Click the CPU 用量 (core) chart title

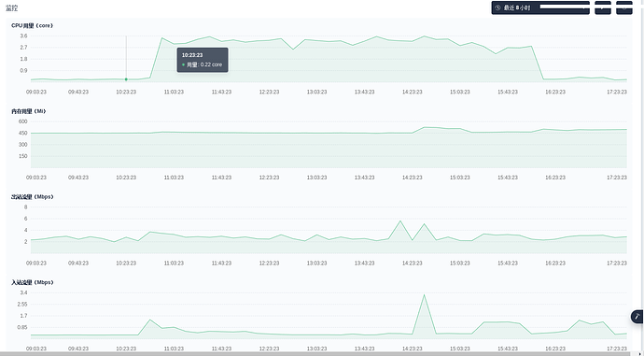32,25
